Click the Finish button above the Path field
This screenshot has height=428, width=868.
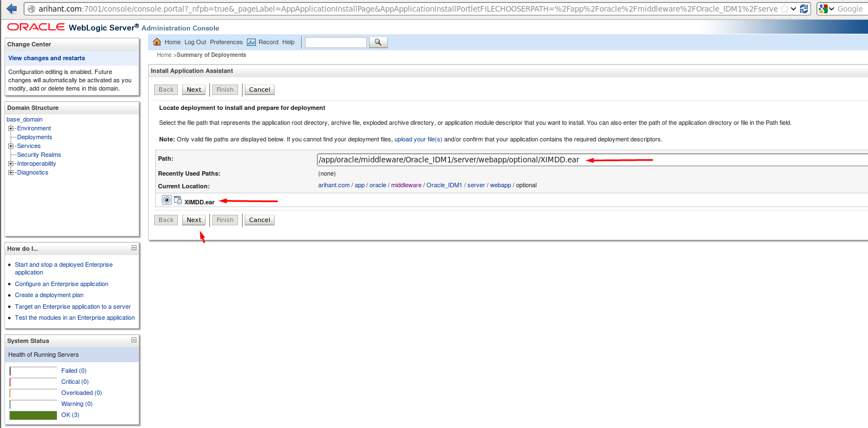pyautogui.click(x=225, y=89)
